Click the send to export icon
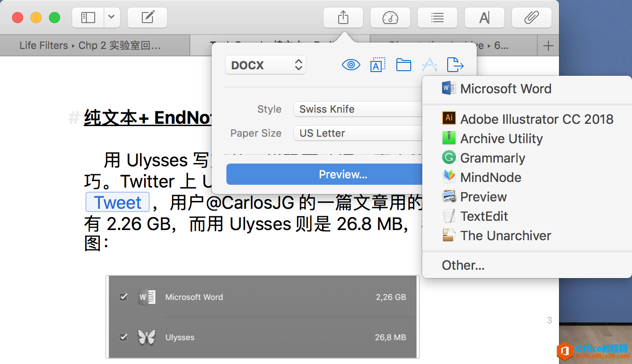Viewport: 632px width, 364px height. [x=456, y=65]
